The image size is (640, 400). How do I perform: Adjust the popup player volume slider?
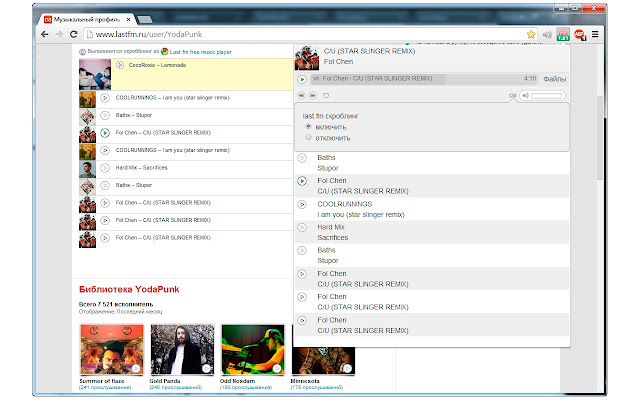(547, 96)
